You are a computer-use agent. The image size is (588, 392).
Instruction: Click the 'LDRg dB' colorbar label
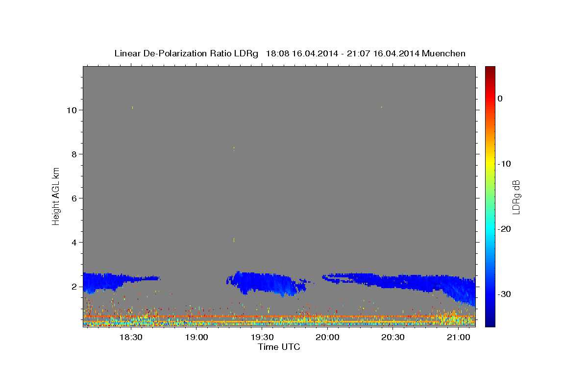(515, 197)
